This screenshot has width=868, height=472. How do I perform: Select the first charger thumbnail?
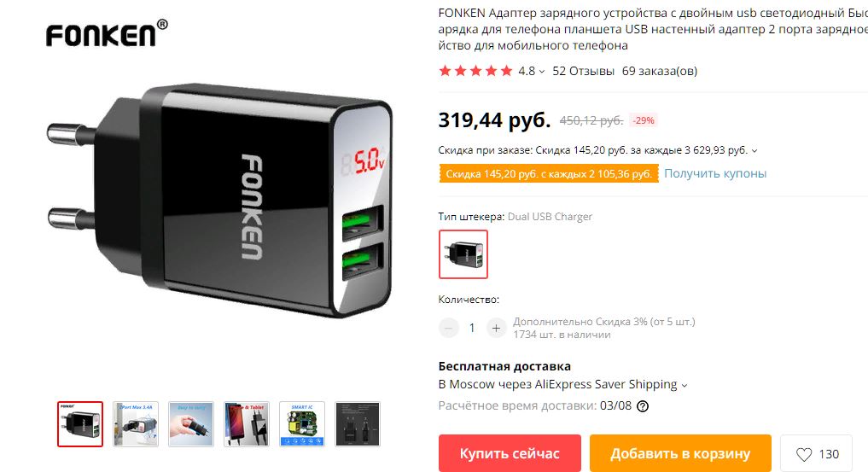coord(80,424)
